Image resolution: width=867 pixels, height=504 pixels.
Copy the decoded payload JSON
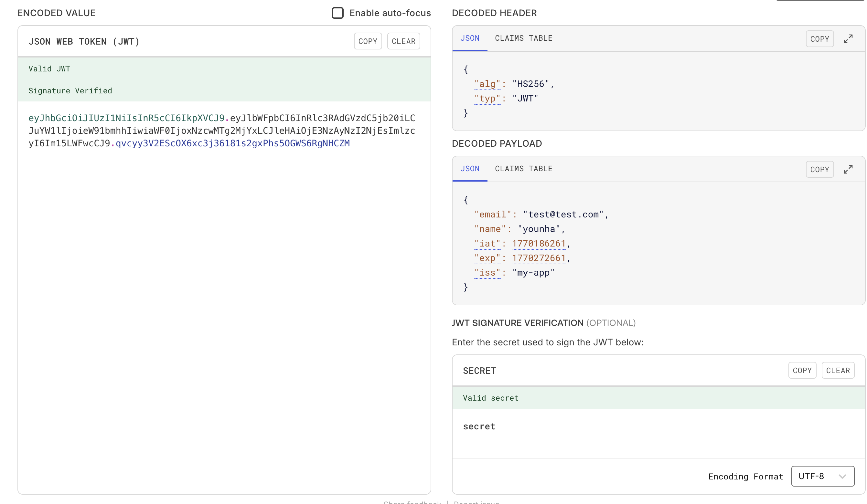coord(819,169)
